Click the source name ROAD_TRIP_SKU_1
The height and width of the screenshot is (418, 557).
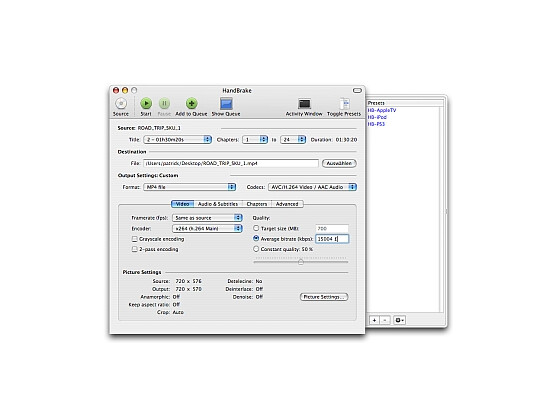pos(159,128)
